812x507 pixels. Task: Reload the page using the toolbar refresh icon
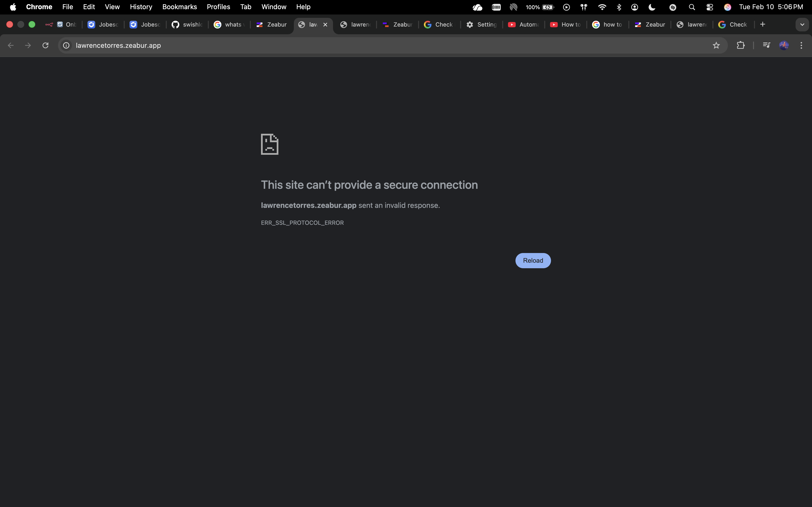[x=45, y=45]
